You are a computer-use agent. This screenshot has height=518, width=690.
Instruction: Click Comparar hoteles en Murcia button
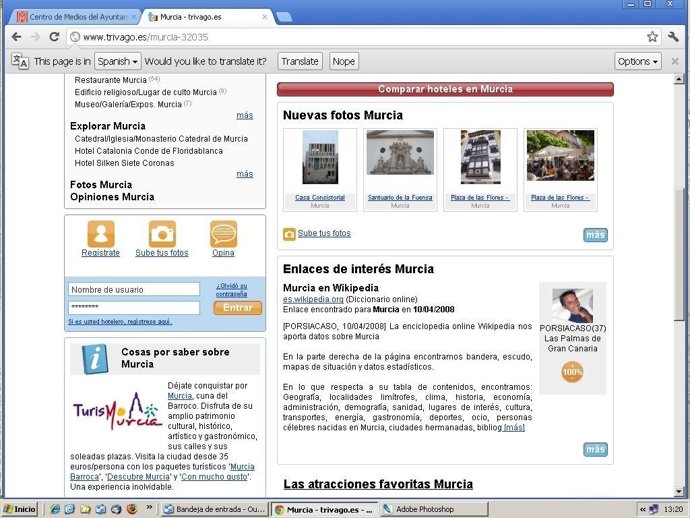point(445,89)
